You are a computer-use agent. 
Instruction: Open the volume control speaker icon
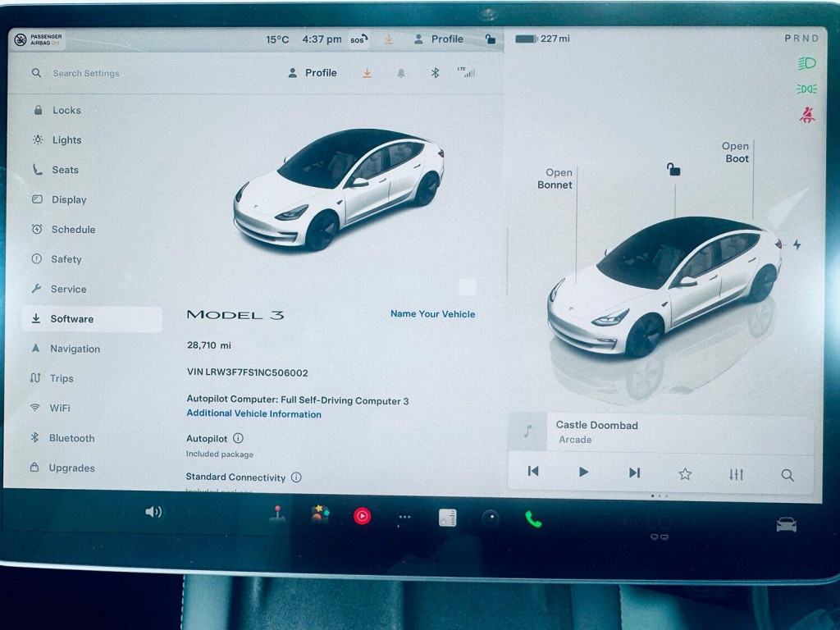coord(153,512)
